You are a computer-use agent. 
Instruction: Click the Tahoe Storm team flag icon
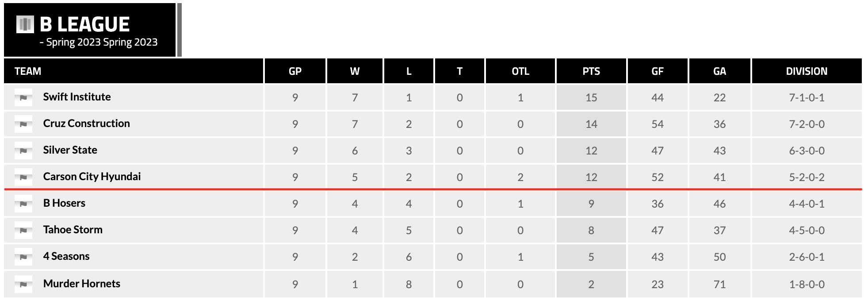pyautogui.click(x=23, y=230)
